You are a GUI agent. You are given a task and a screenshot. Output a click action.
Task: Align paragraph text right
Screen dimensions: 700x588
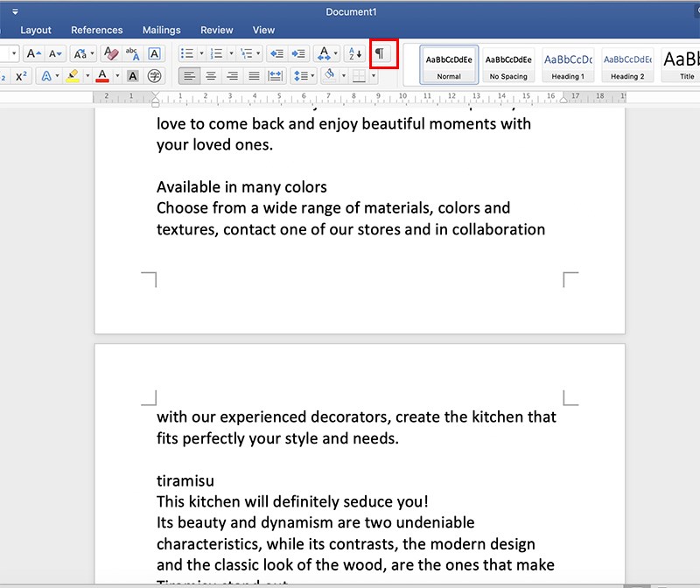coord(232,76)
